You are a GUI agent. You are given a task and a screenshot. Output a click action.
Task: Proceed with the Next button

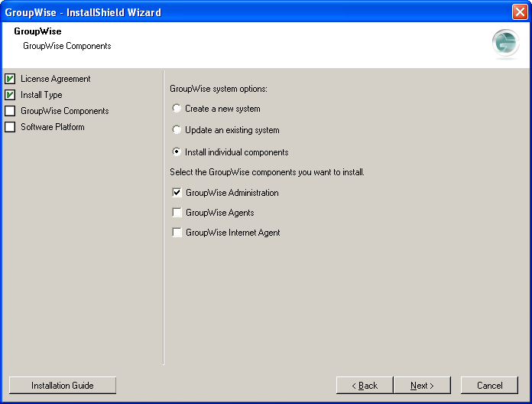click(422, 386)
